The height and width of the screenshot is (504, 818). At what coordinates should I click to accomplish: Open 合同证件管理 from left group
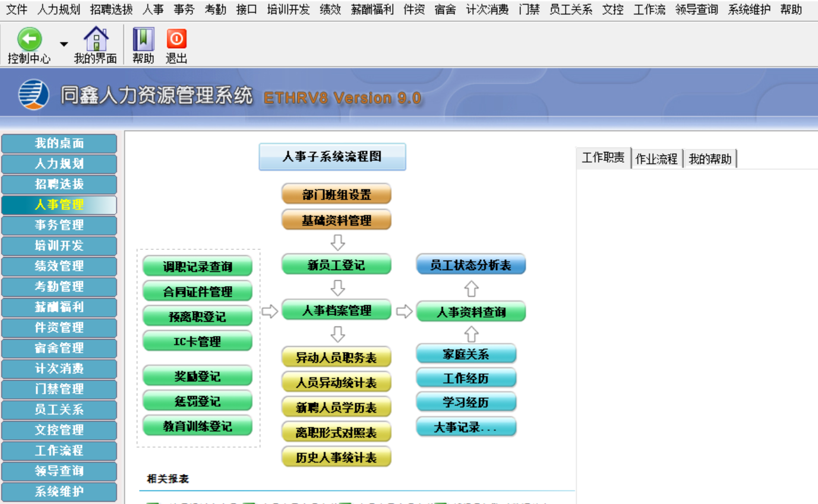197,291
